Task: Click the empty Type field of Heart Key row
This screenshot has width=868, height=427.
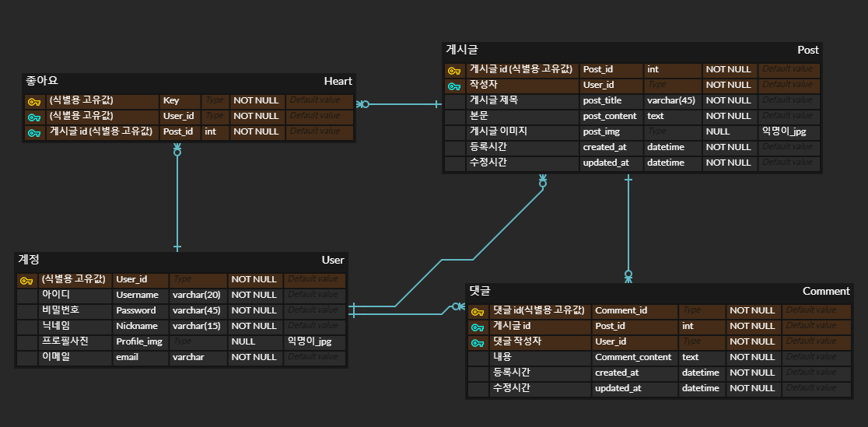Action: click(x=215, y=101)
